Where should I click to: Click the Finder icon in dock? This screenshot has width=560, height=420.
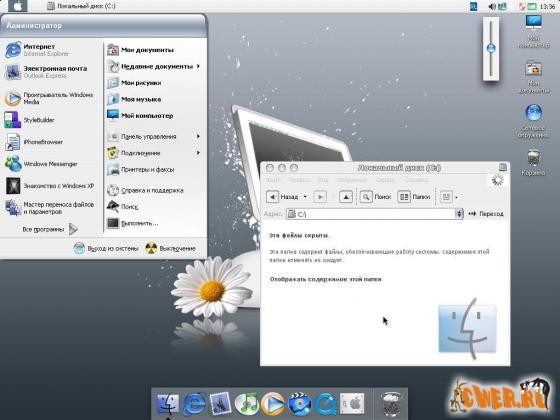[168, 403]
